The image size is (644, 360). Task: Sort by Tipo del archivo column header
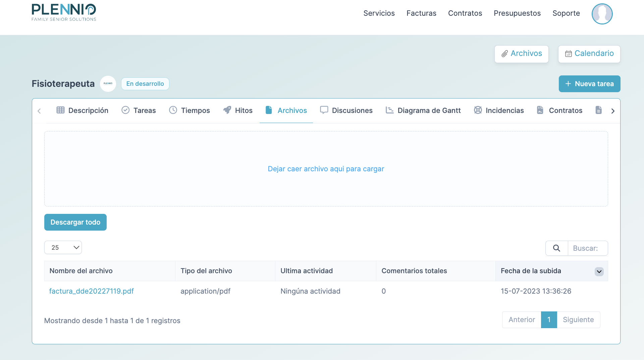(225, 271)
